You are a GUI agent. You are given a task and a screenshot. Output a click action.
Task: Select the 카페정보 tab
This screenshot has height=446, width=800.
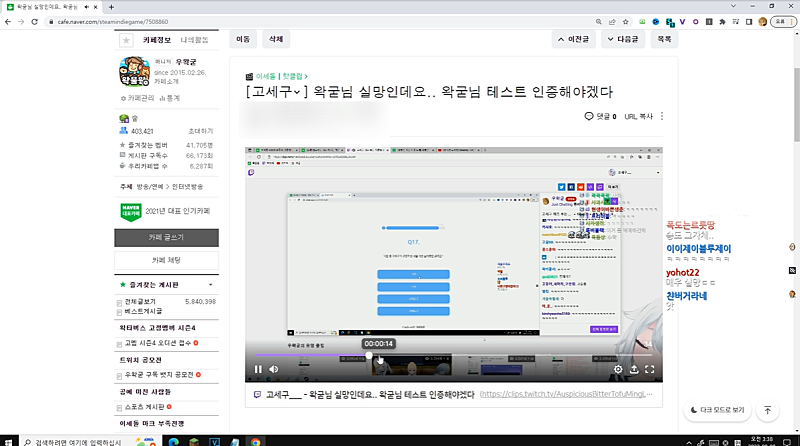(159, 40)
